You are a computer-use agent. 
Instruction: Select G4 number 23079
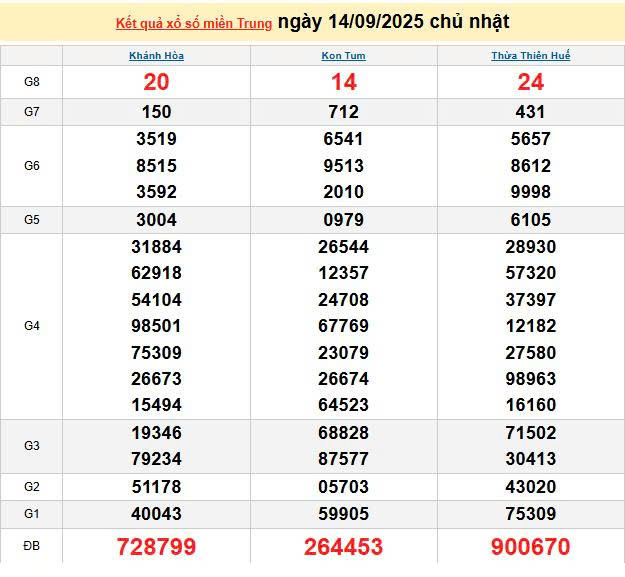click(x=344, y=353)
